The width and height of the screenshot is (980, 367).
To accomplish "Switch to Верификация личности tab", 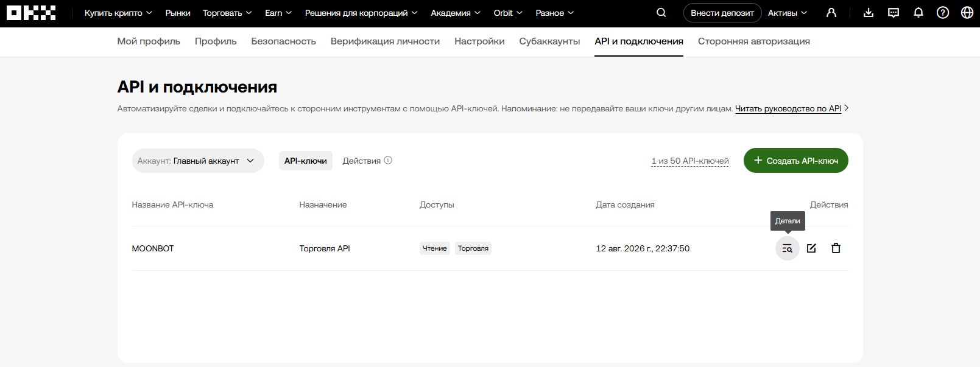I will click(385, 41).
